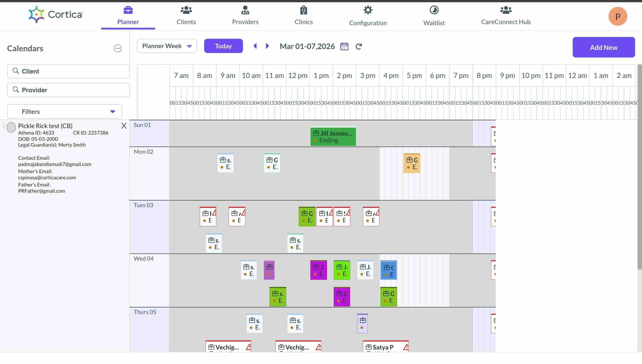The height and width of the screenshot is (364, 642).
Task: Open the Jill Jennin... Ending appointment on Sunday
Action: click(333, 137)
